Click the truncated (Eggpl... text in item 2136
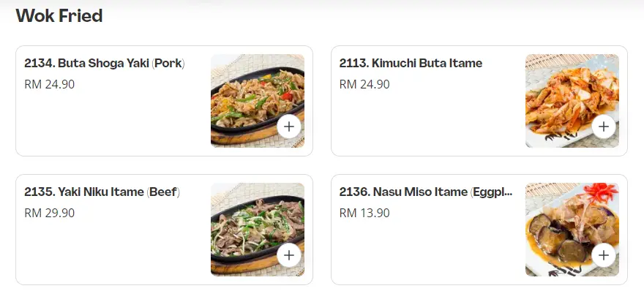The height and width of the screenshot is (302, 644). click(492, 192)
